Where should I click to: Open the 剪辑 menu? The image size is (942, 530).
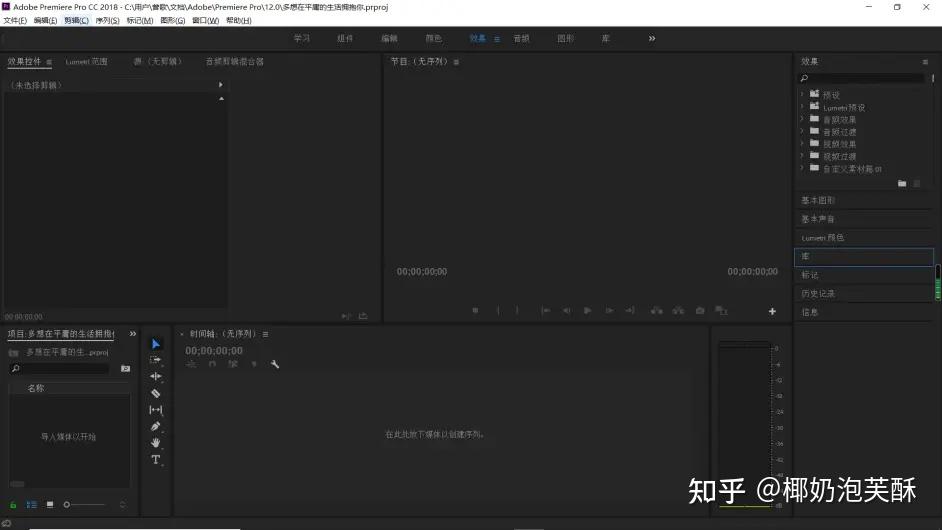pos(76,20)
